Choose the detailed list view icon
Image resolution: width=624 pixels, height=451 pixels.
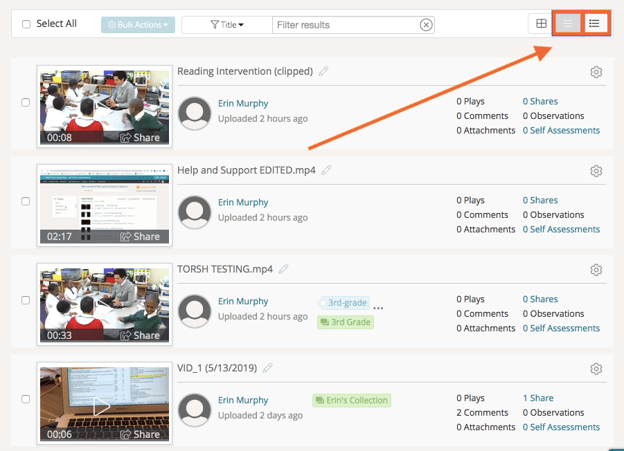point(595,23)
